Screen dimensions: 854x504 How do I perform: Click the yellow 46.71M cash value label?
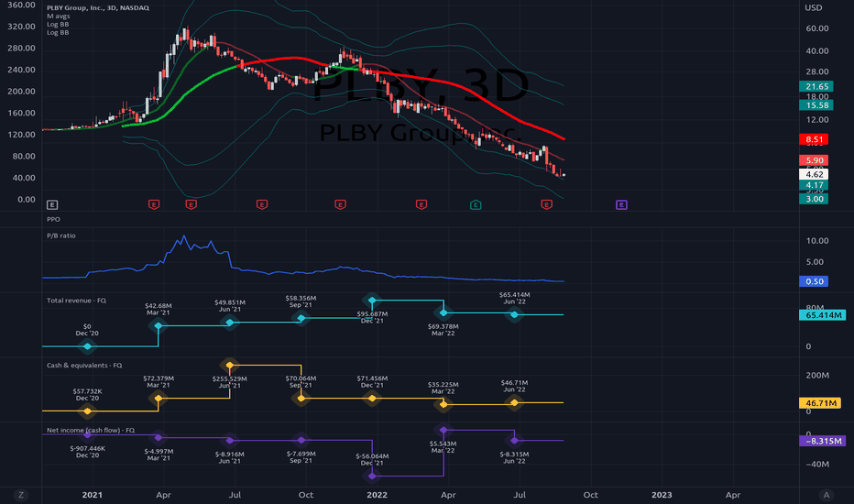point(820,403)
